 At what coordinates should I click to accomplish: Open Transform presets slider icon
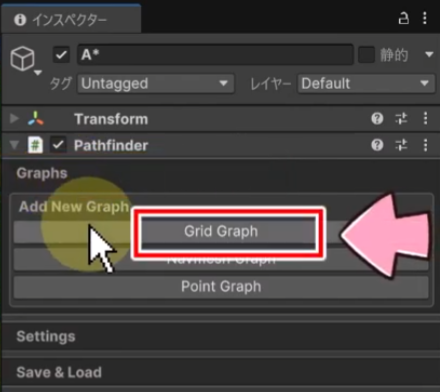[x=401, y=118]
